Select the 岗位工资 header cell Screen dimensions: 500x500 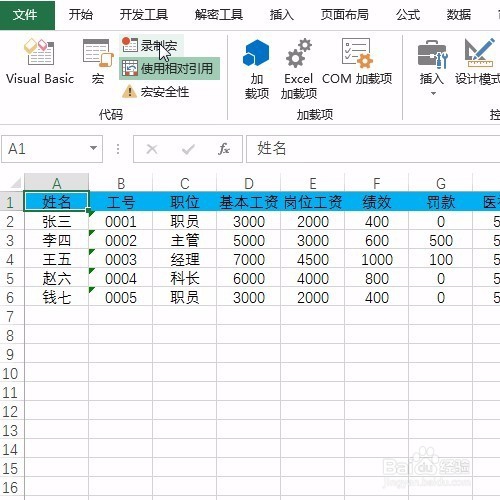(x=313, y=202)
